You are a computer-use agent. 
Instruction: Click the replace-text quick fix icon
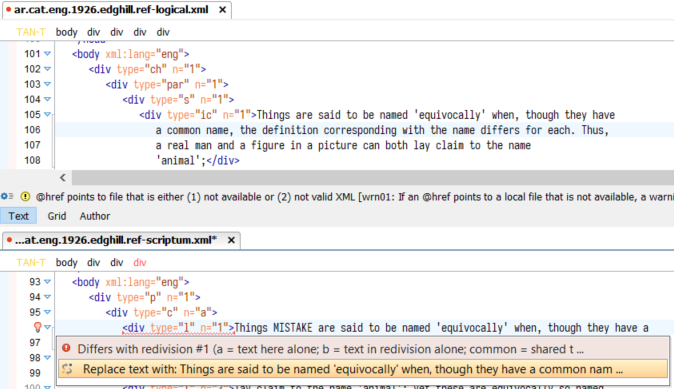[67, 369]
